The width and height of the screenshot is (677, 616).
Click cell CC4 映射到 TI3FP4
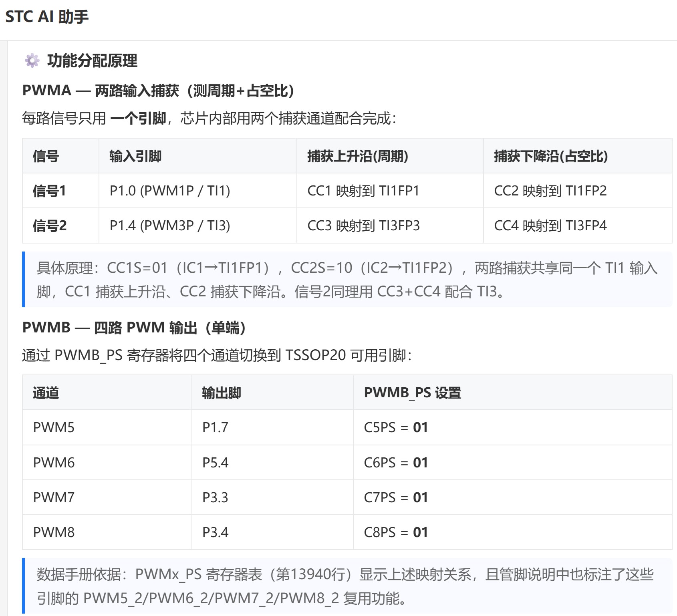point(578,225)
